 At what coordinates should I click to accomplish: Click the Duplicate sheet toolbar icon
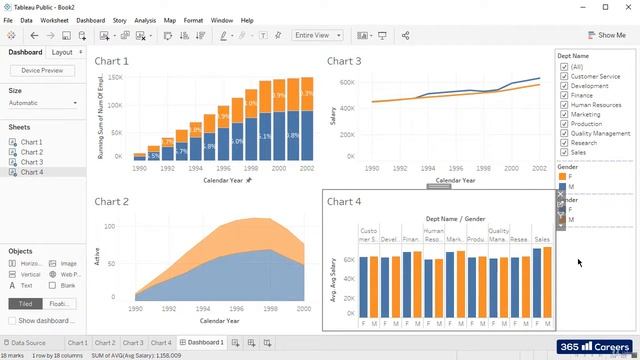(125, 36)
